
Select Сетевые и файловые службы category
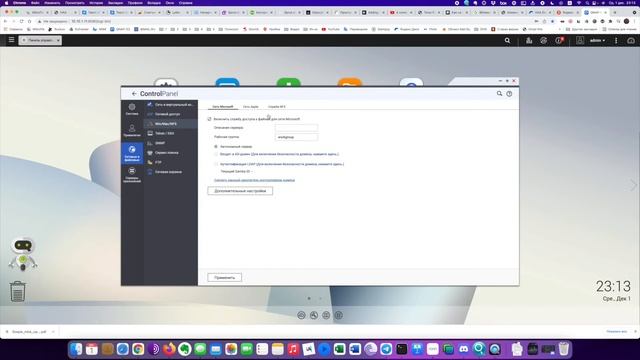(132, 153)
